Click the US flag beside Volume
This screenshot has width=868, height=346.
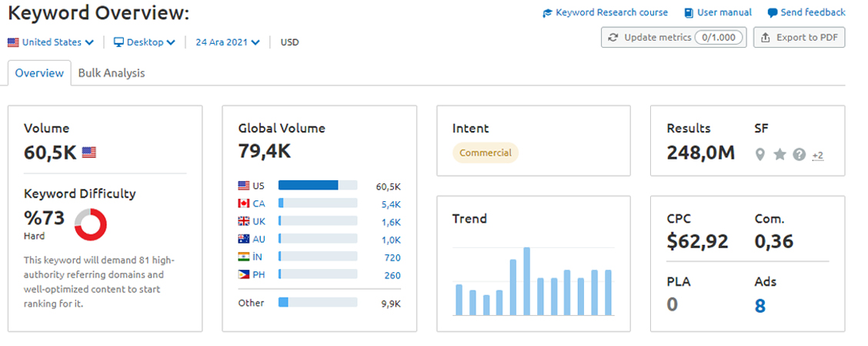point(88,153)
